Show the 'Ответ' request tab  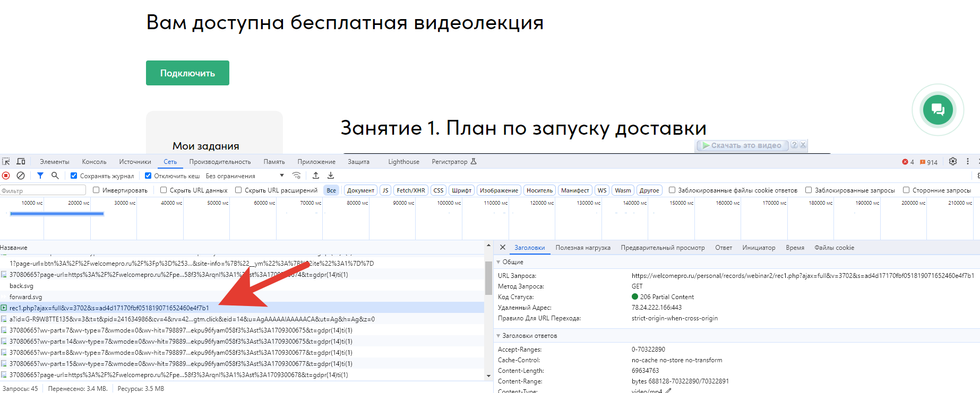click(724, 248)
